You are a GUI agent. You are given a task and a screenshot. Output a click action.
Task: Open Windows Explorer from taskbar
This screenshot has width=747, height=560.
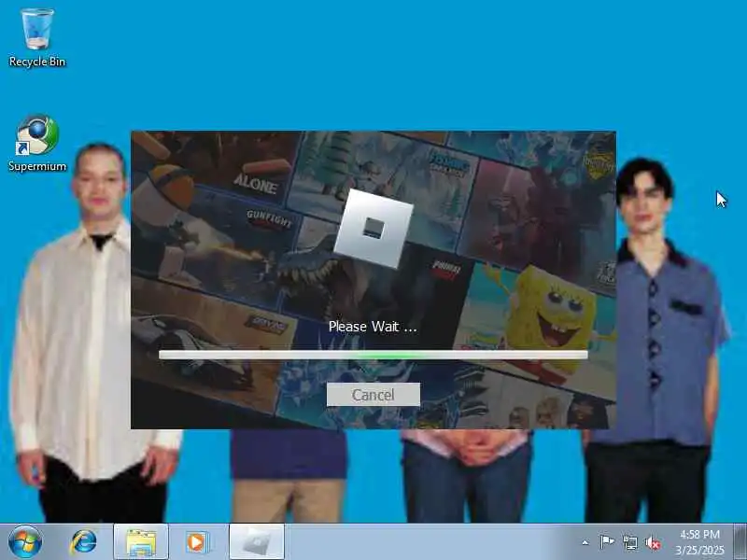[141, 542]
